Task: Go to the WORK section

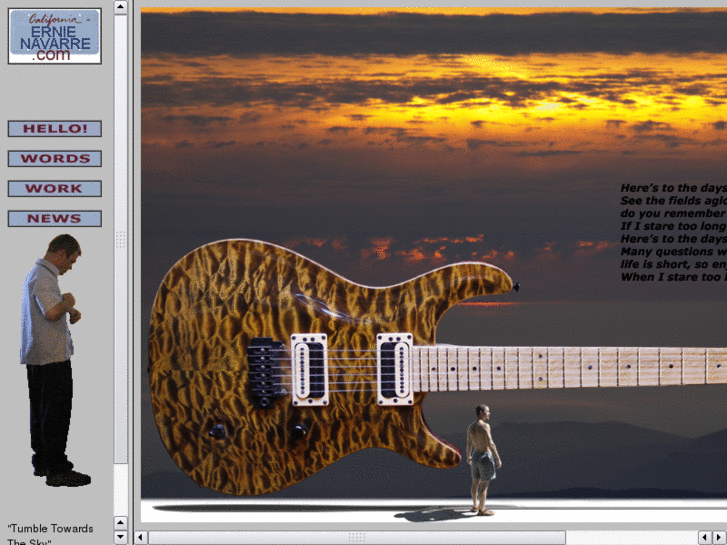Action: coord(55,188)
